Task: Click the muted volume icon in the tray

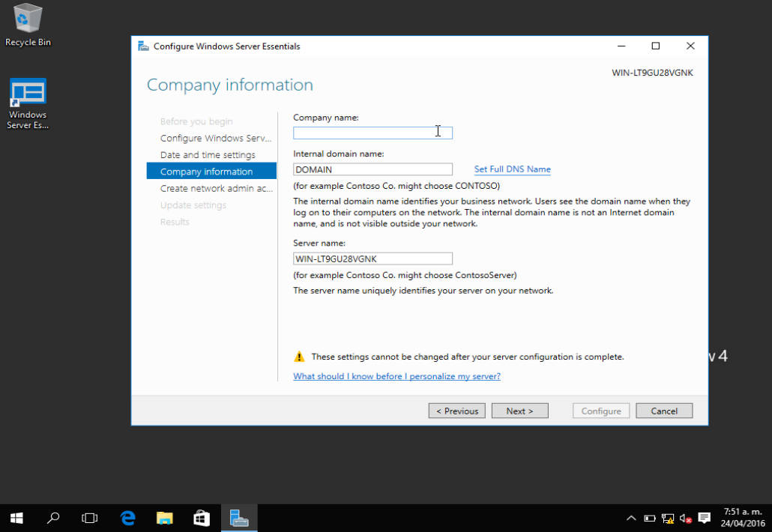Action: click(684, 517)
